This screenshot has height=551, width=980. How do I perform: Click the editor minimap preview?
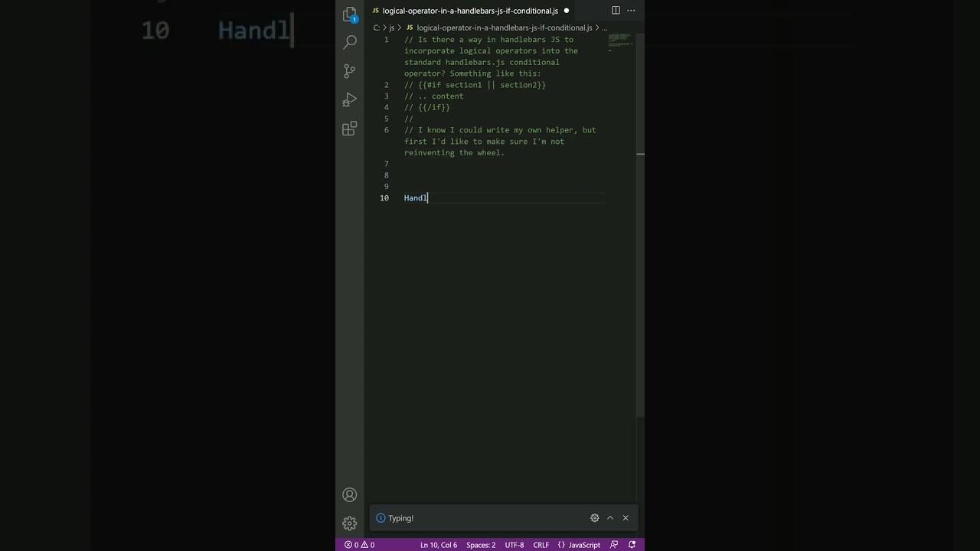620,42
